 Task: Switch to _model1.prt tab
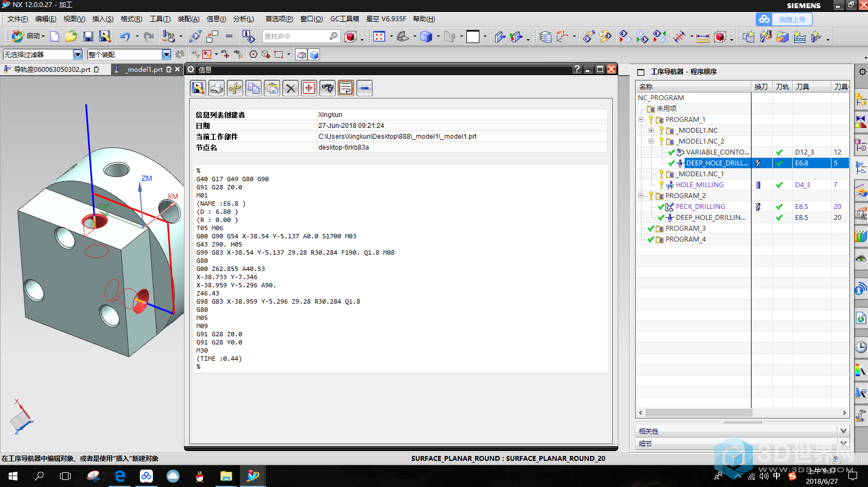(x=144, y=70)
